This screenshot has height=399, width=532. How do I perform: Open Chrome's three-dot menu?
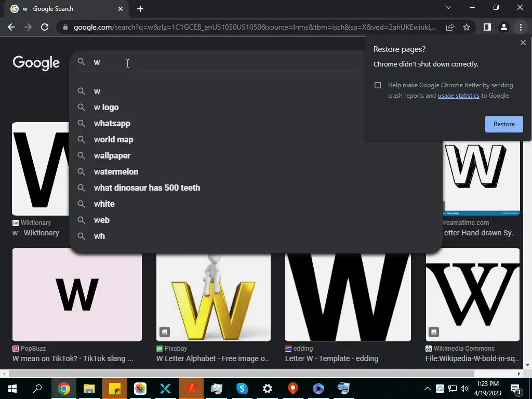coord(521,27)
